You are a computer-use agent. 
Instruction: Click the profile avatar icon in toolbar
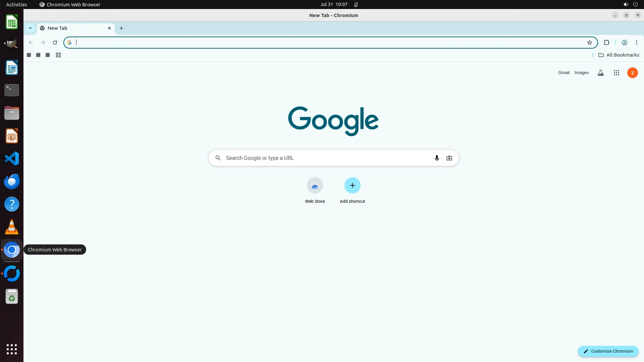624,43
